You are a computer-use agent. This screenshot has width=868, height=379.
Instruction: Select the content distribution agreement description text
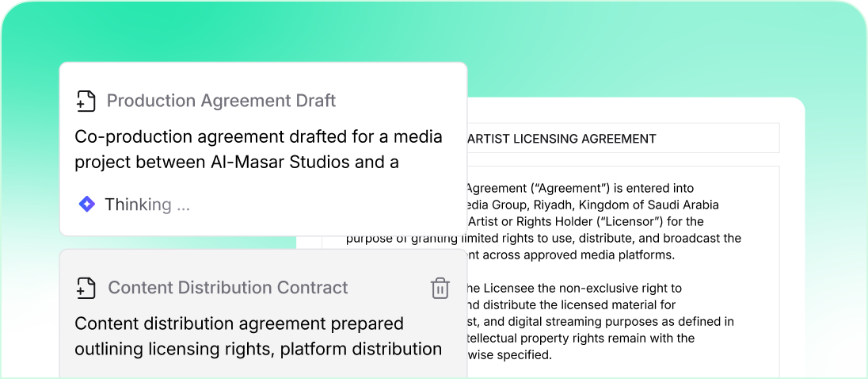pos(258,336)
